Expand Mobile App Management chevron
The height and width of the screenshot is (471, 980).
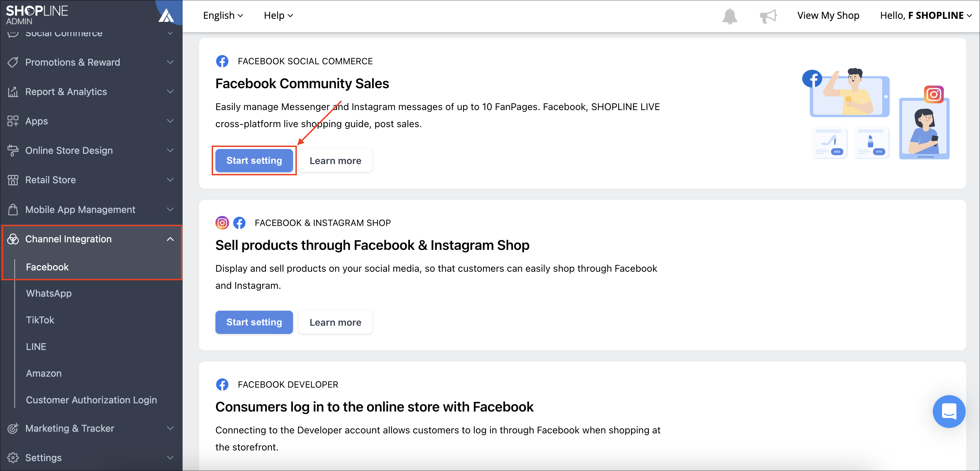tap(170, 210)
